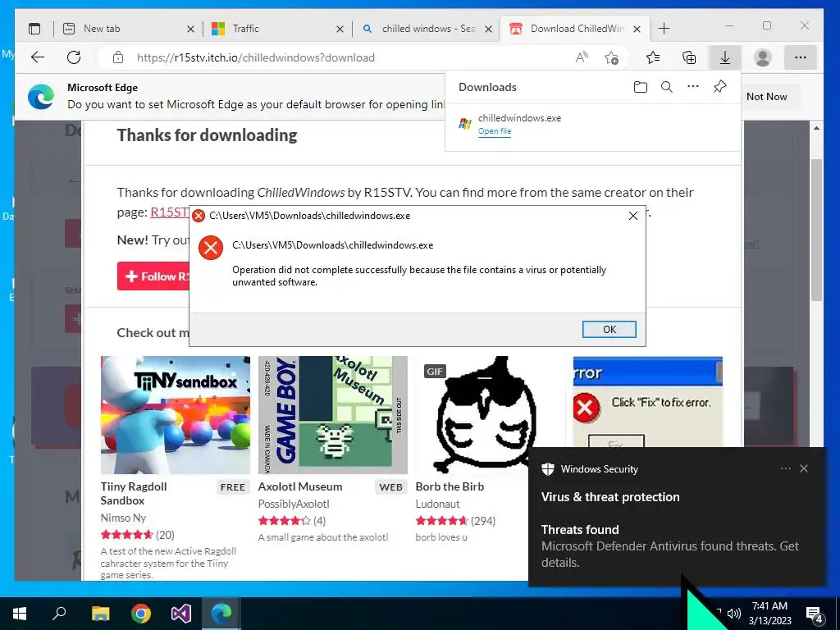Viewport: 840px width, 630px height.
Task: Open Edge Settings and more menu
Action: tap(801, 57)
